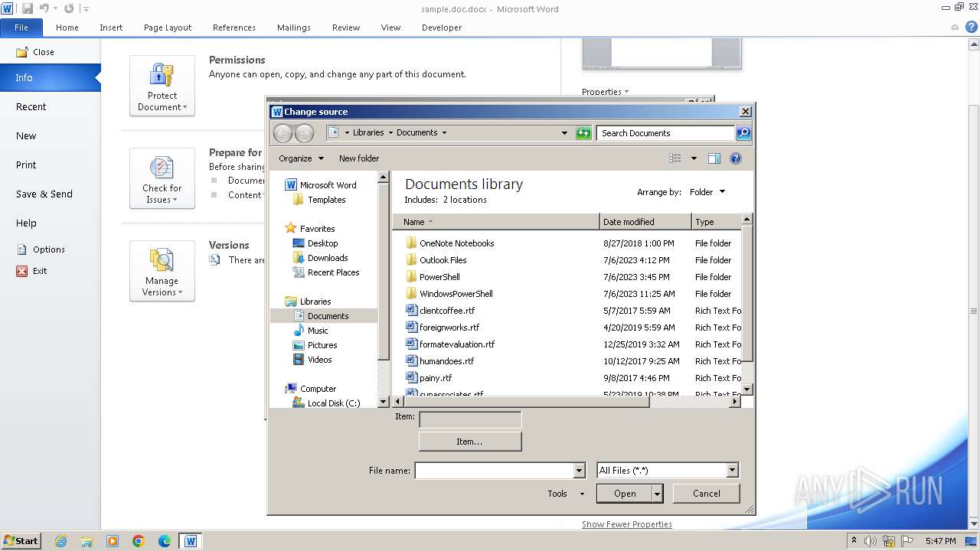
Task: Select Save & Send in backstage
Action: [x=44, y=194]
